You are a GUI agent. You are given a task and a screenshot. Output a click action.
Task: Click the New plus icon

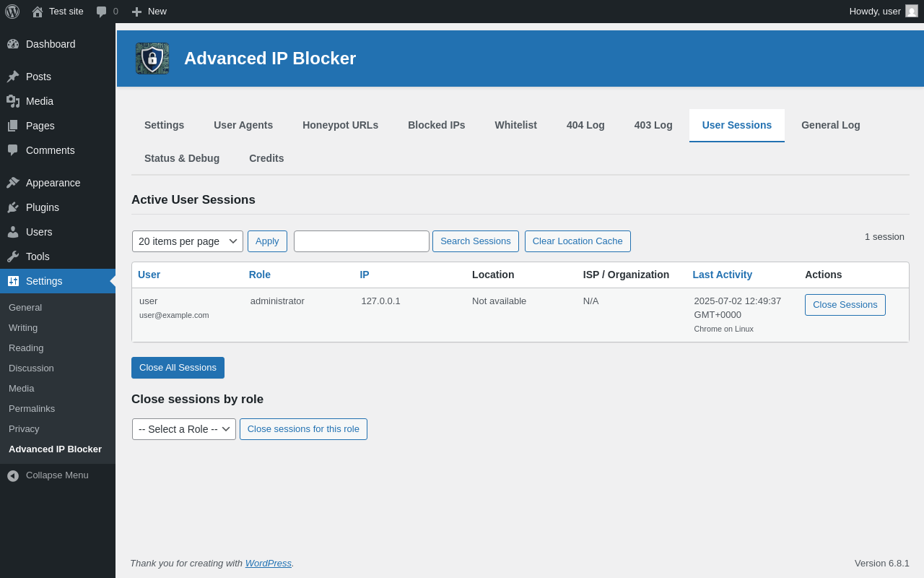[x=136, y=12]
